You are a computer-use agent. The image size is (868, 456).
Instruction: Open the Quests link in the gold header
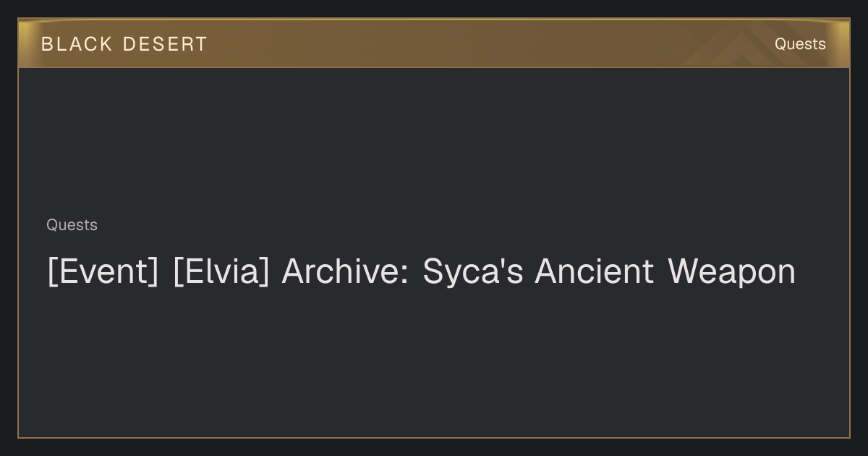[x=800, y=44]
